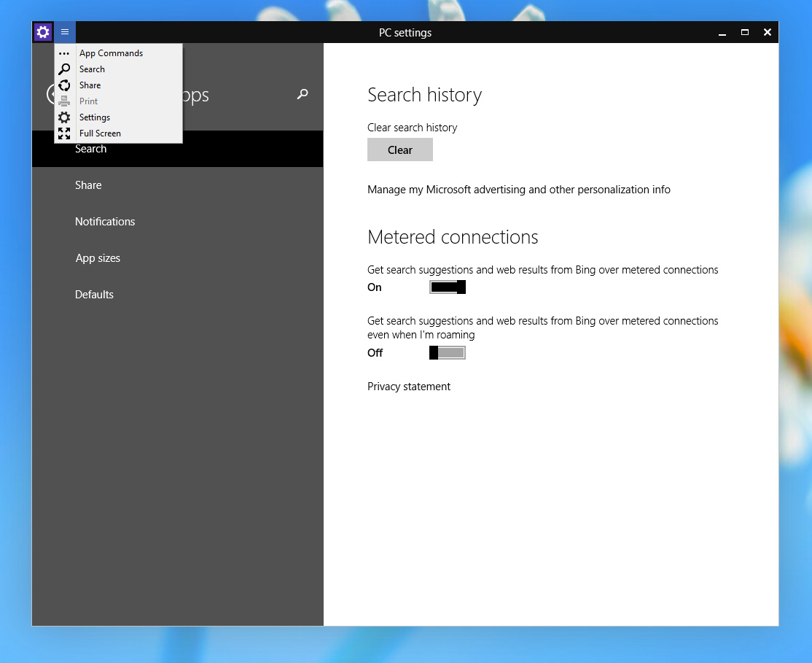Click the Clear search history button

coord(399,150)
